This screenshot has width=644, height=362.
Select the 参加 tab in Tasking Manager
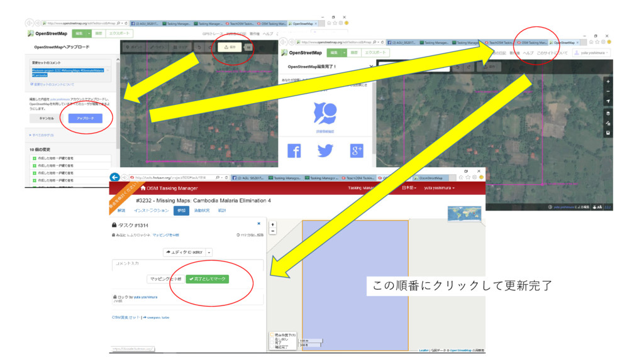pos(181,211)
